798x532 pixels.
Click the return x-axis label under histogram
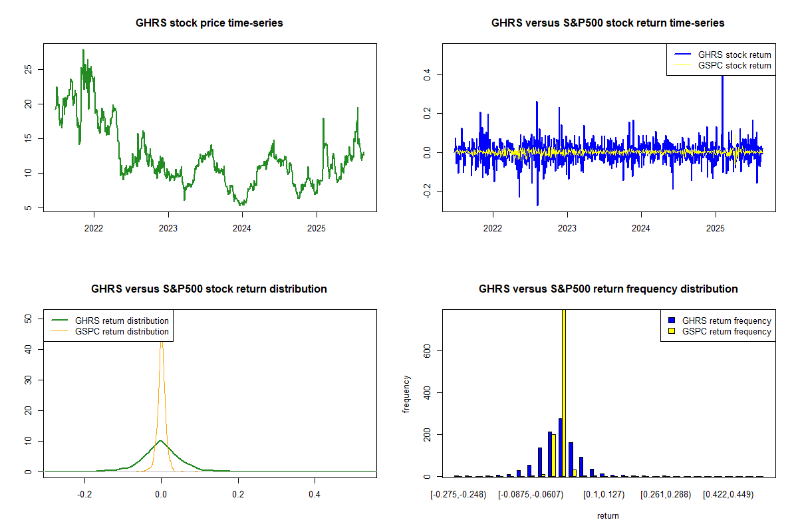point(608,515)
